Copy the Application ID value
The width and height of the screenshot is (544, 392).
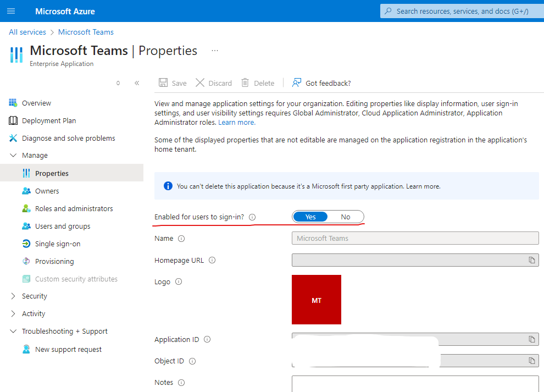point(531,339)
